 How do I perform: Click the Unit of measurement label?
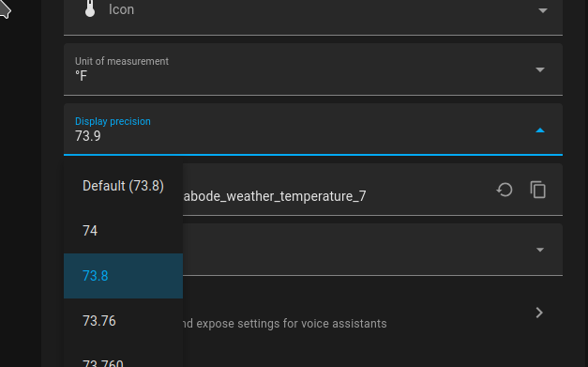(x=122, y=61)
